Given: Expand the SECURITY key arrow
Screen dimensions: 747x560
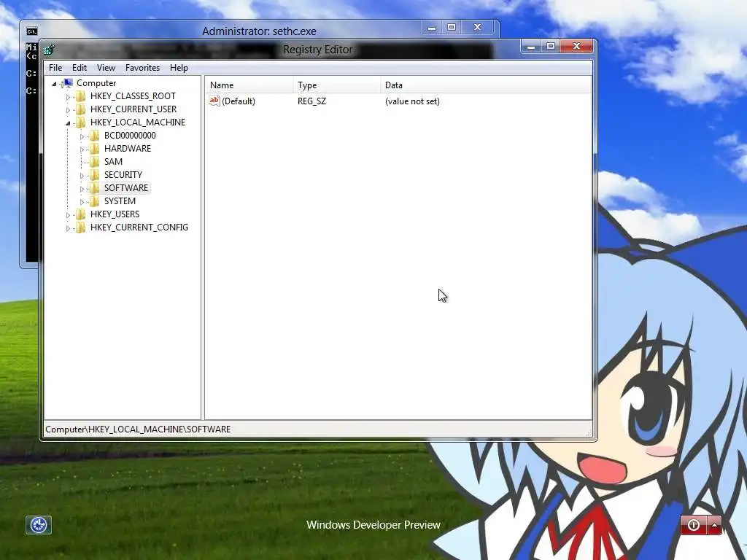Looking at the screenshot, I should [x=82, y=176].
